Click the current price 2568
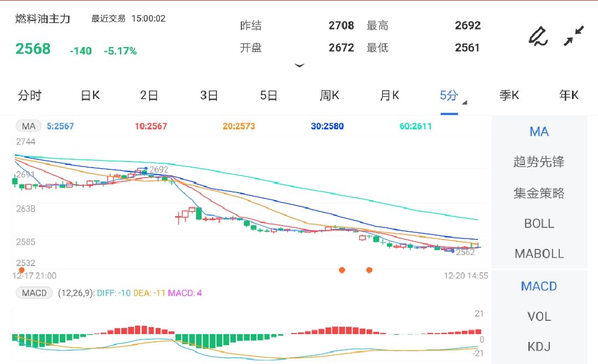This screenshot has width=598, height=364. click(x=33, y=49)
